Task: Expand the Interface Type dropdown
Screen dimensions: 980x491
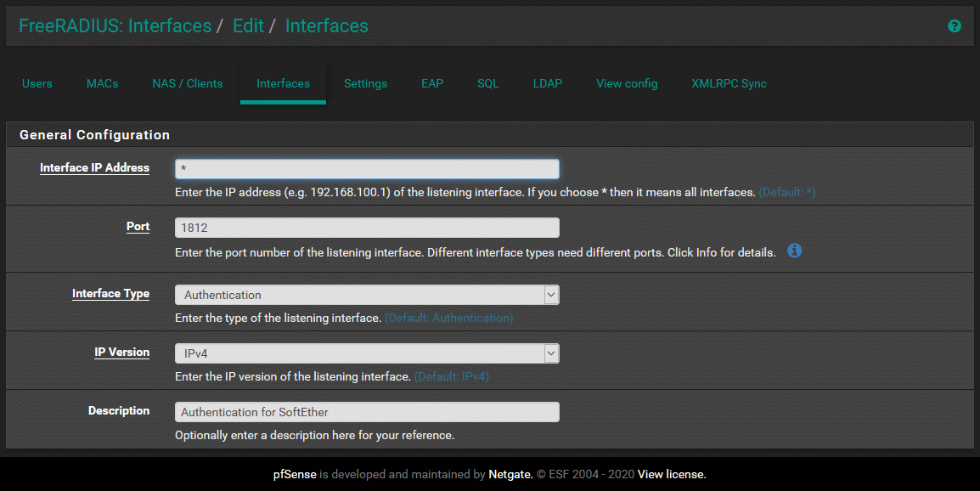Action: (367, 295)
